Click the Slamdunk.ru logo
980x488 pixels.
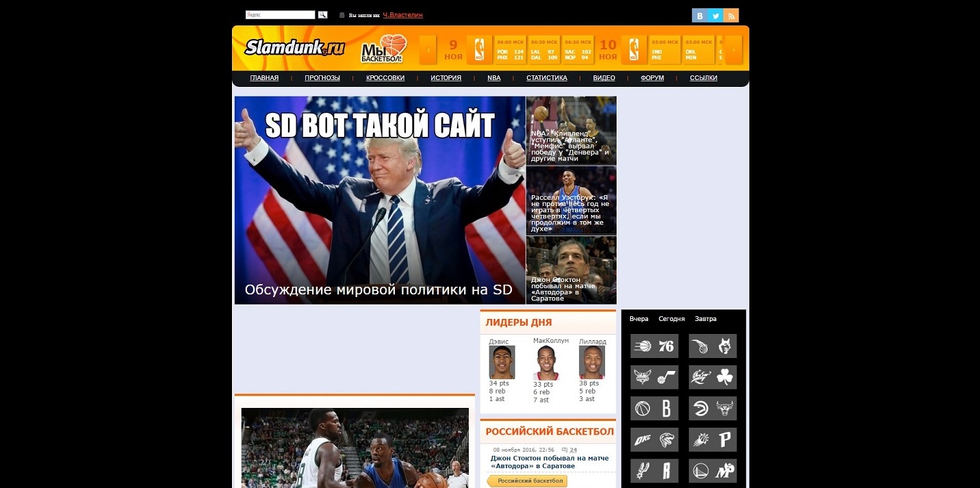point(294,48)
